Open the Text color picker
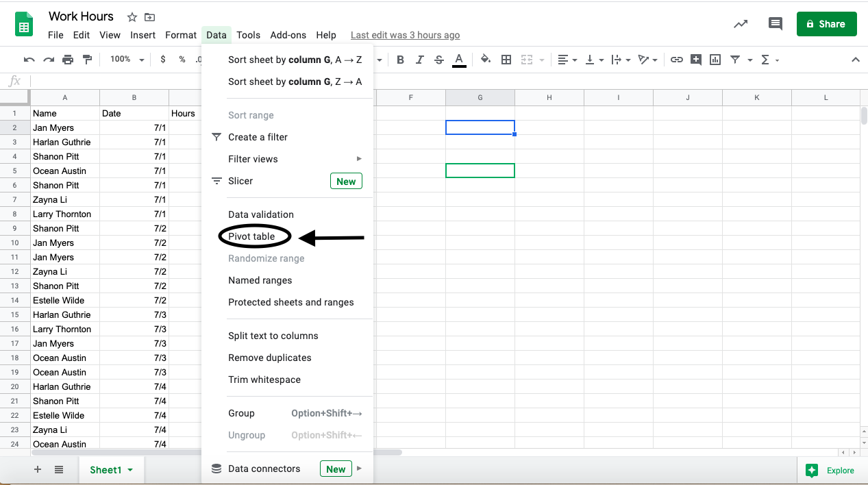The image size is (868, 485). (x=459, y=60)
